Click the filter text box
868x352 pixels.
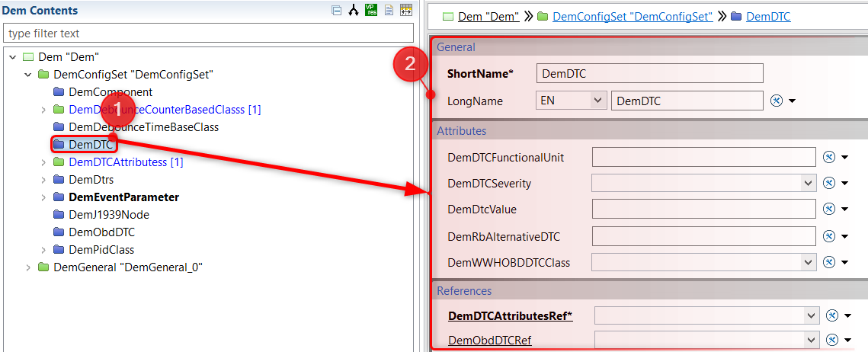tap(208, 34)
